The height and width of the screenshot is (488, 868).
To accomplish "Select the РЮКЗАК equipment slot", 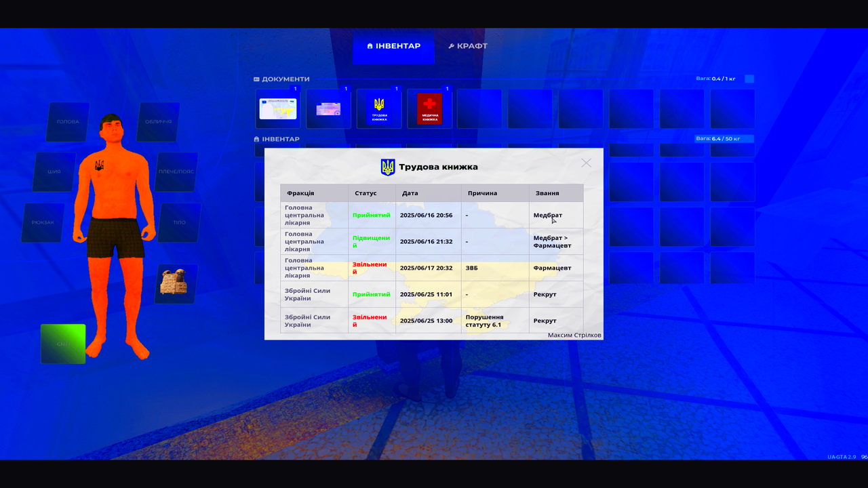I will 43,222.
